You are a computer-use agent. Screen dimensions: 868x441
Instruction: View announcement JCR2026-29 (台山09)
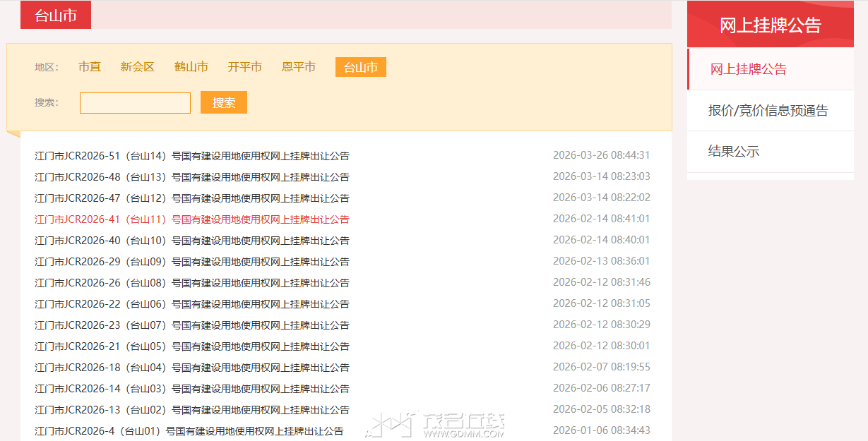click(x=192, y=262)
